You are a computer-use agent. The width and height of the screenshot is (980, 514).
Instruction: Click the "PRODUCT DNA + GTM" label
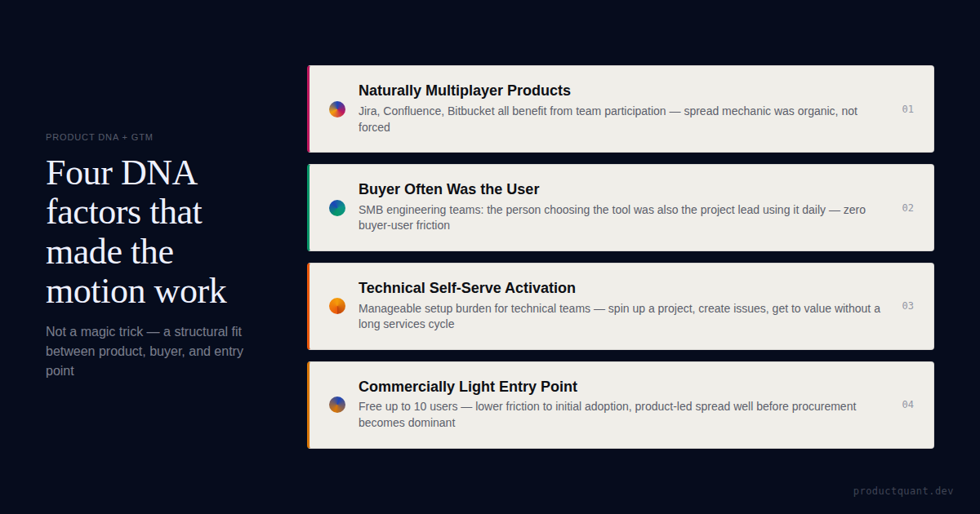100,137
